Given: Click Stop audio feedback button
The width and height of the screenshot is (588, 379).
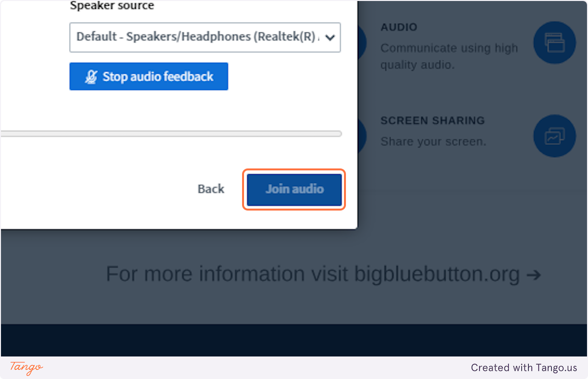Looking at the screenshot, I should (x=149, y=76).
